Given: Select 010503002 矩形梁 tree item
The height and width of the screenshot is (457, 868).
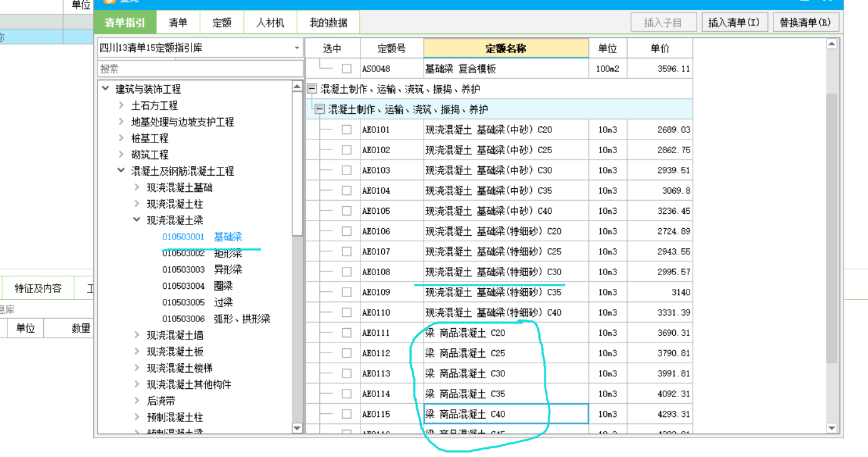Looking at the screenshot, I should [x=202, y=253].
